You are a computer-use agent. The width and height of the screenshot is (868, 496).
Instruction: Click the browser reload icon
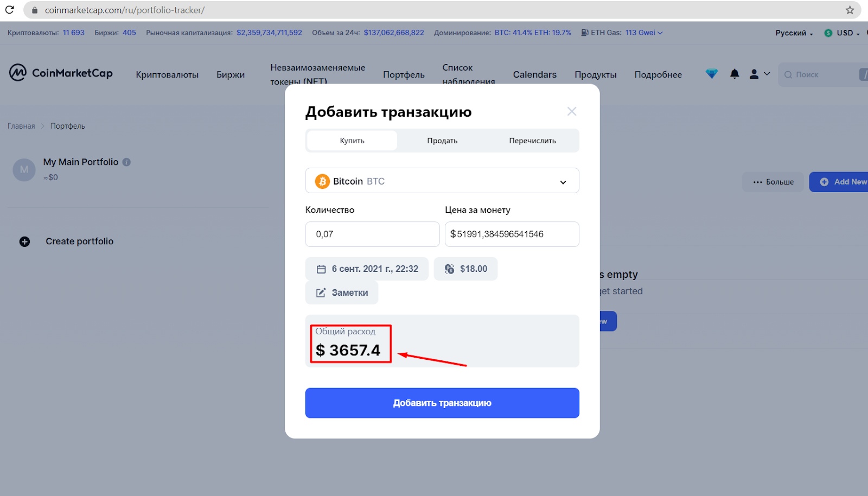10,10
